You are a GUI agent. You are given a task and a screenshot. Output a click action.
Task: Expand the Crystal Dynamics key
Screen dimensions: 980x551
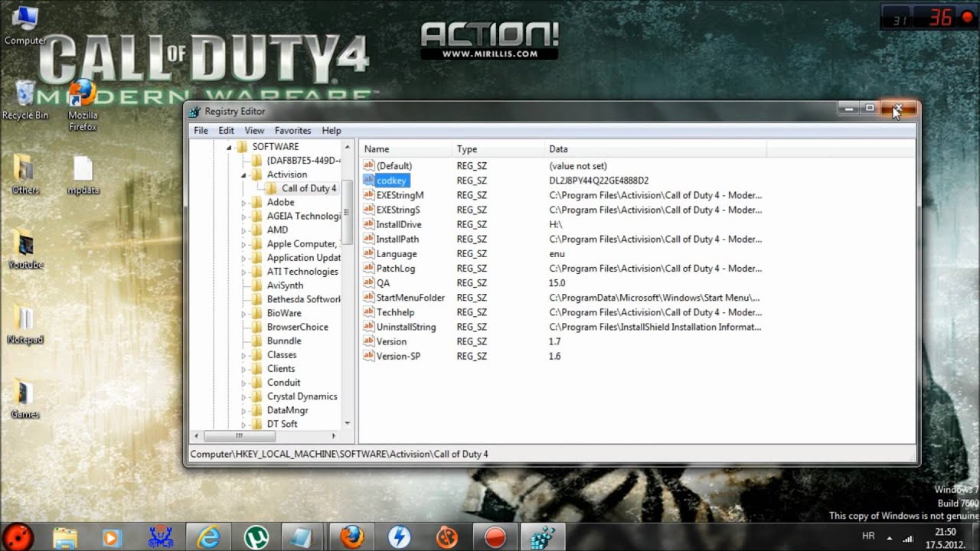[x=244, y=397]
